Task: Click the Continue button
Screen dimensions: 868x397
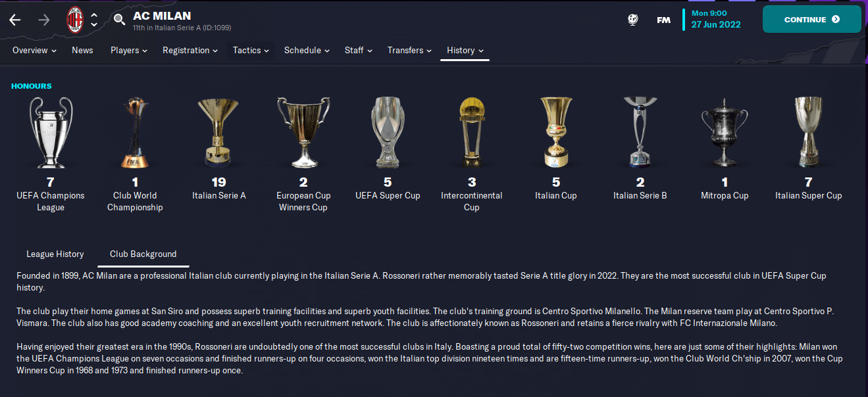Action: point(811,19)
